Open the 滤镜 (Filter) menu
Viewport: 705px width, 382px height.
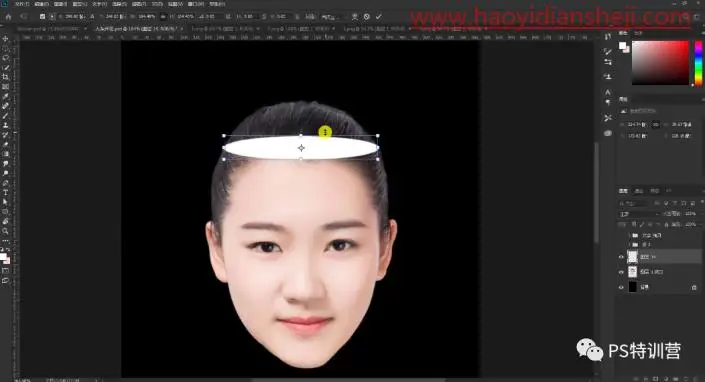[139, 4]
